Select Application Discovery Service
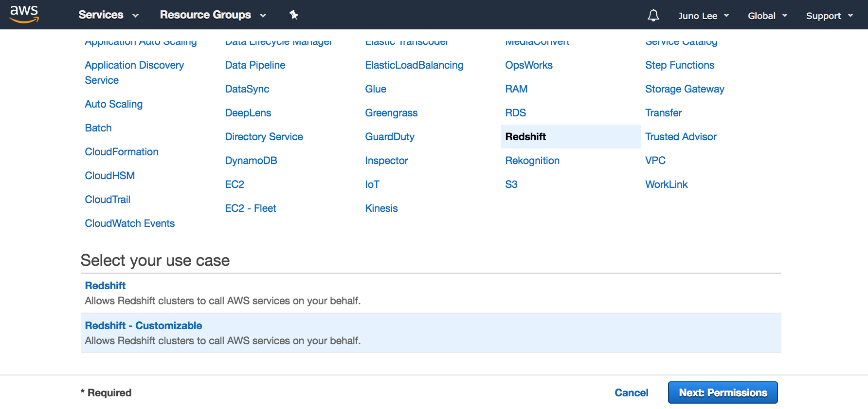The width and height of the screenshot is (868, 409). coord(134,73)
